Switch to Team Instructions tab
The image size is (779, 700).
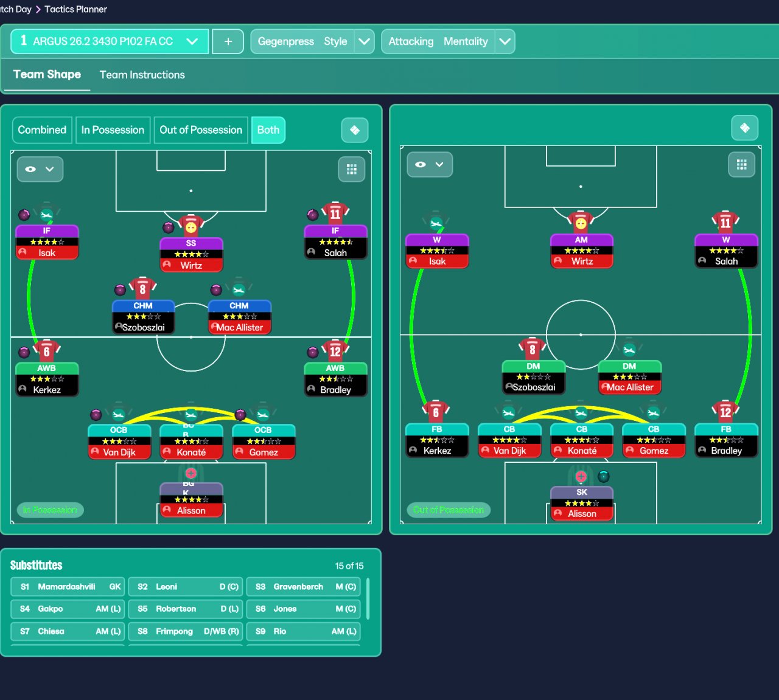tap(142, 75)
